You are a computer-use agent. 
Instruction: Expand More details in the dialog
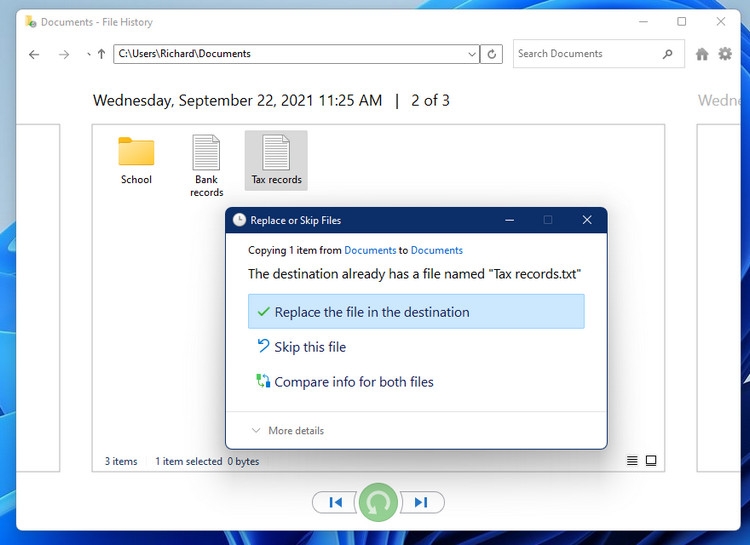pos(288,430)
